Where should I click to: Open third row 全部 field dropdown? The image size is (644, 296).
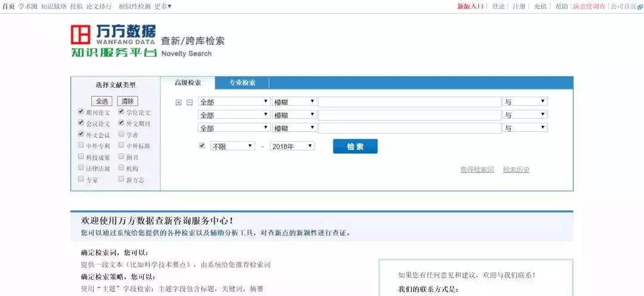[x=234, y=128]
